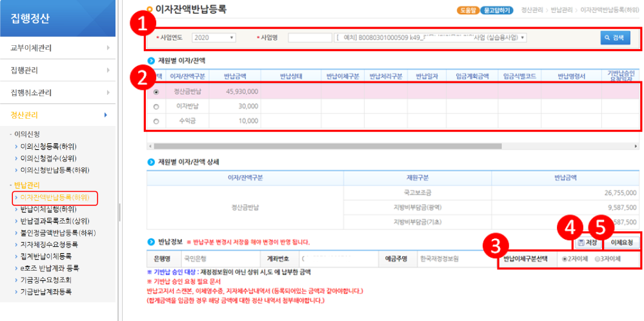Screen dimensions: 644x321
Task: Expand the 교부이체관리 menu
Action: point(57,48)
